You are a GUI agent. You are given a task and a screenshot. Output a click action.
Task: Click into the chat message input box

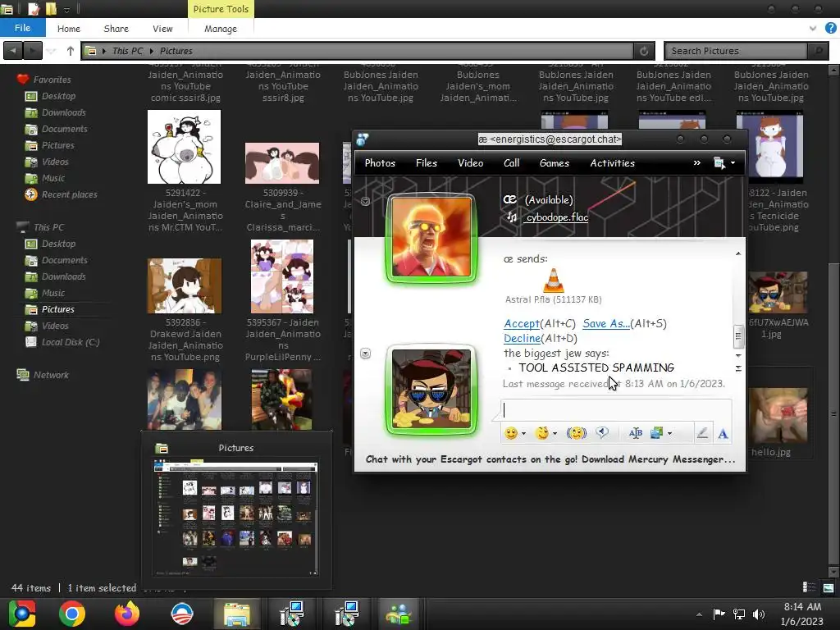[x=616, y=410]
